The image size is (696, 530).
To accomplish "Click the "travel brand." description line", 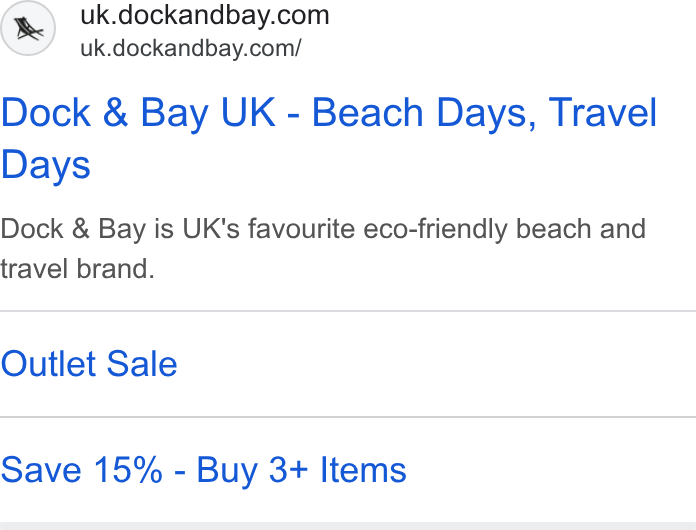I will click(78, 269).
